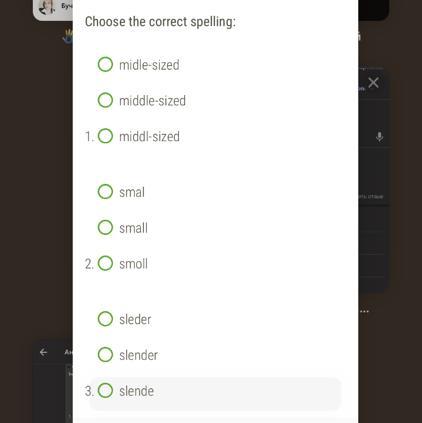Click the 'slender' answer label text
422x423 pixels.
139,355
